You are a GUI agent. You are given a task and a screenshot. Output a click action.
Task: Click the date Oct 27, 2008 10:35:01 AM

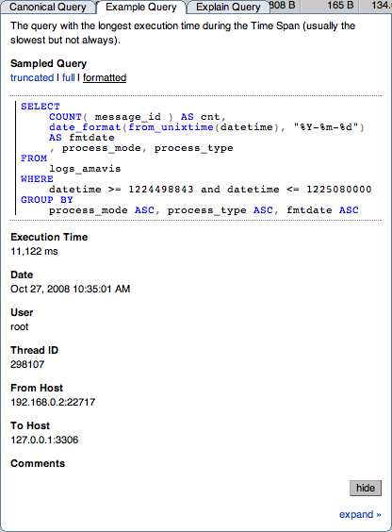tap(70, 289)
